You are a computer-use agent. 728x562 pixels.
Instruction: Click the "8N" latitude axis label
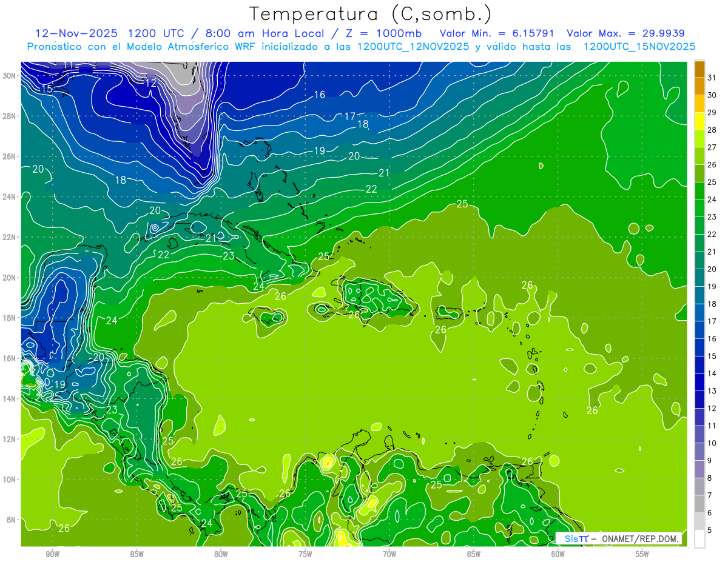pos(12,520)
